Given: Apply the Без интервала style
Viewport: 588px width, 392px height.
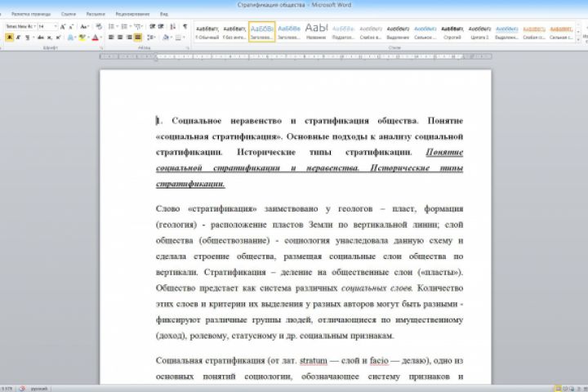Looking at the screenshot, I should coord(234,32).
